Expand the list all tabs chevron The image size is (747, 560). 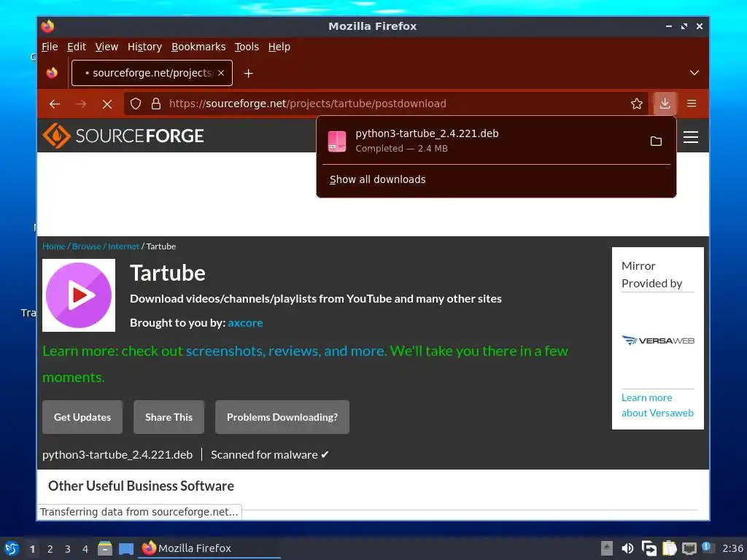[x=694, y=73]
